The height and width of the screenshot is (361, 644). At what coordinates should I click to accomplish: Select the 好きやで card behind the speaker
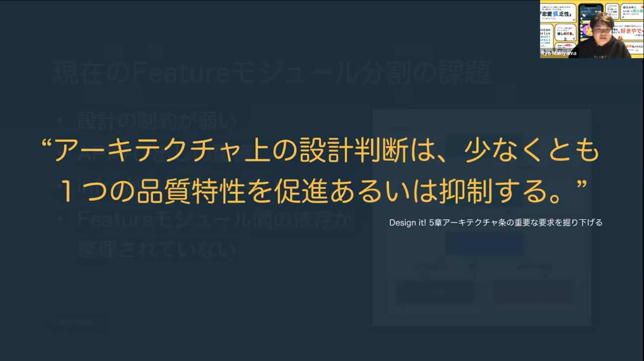[629, 30]
